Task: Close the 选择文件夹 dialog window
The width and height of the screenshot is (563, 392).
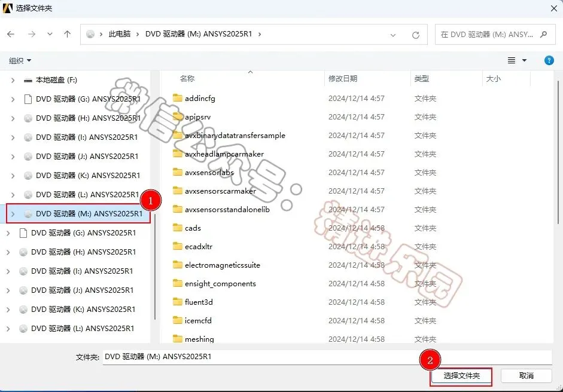Action: coord(554,8)
